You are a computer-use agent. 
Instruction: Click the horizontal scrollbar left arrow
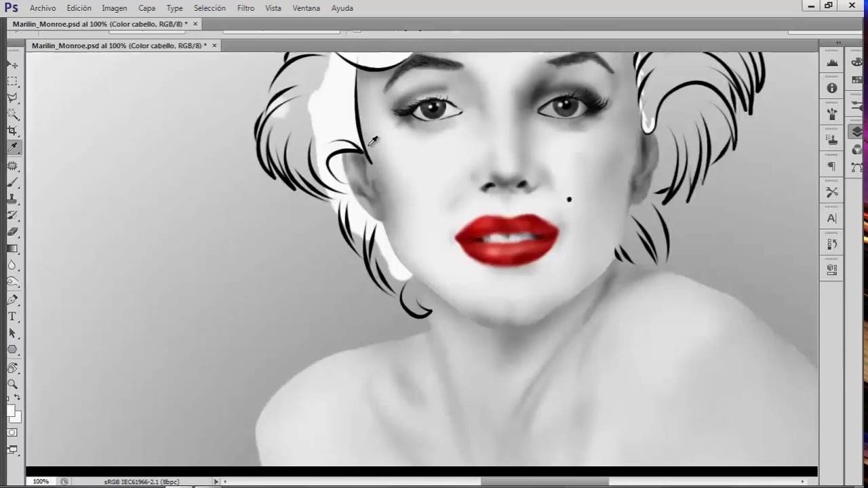pyautogui.click(x=226, y=482)
